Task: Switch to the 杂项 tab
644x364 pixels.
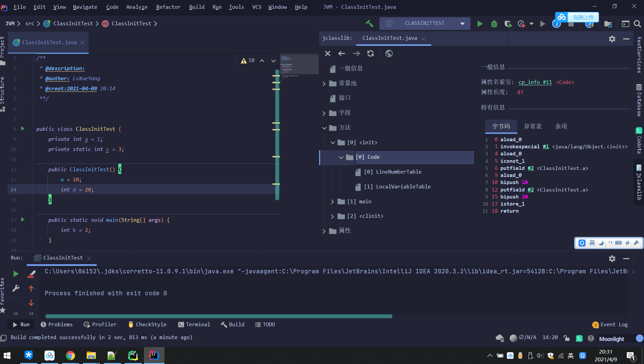Action: point(561,126)
